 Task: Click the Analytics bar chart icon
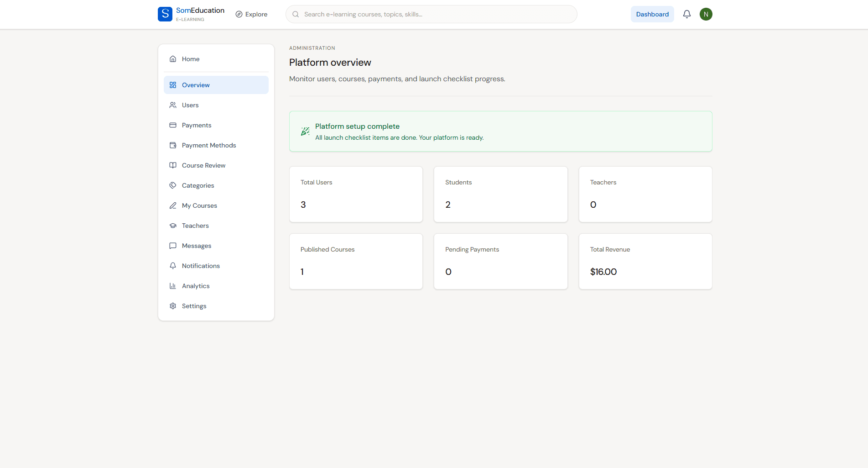tap(173, 286)
